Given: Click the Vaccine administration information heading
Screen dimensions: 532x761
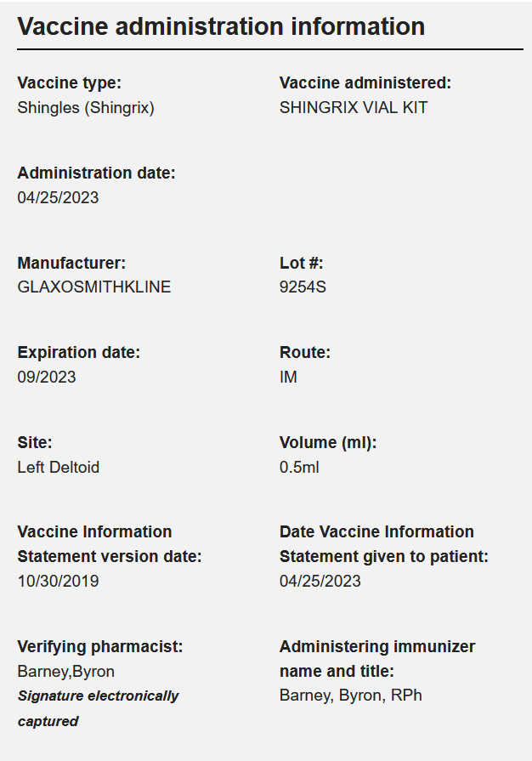Looking at the screenshot, I should point(221,26).
